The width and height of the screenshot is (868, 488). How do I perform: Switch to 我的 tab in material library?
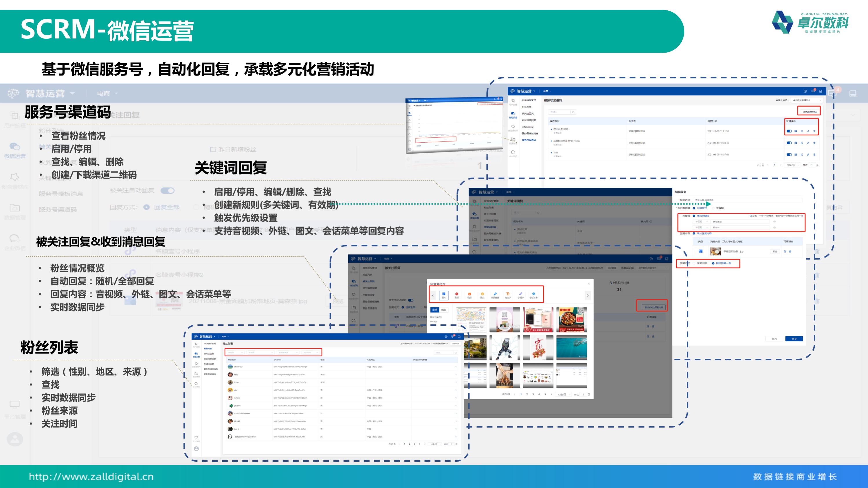(443, 310)
